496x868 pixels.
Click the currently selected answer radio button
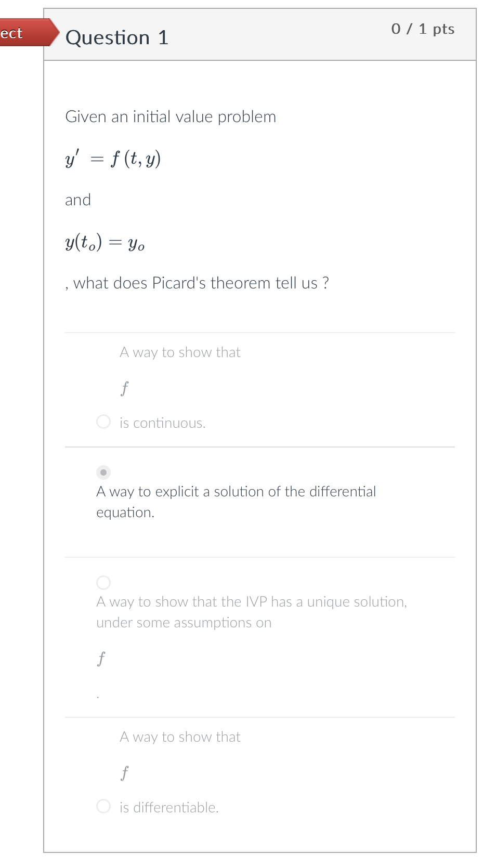(x=103, y=472)
